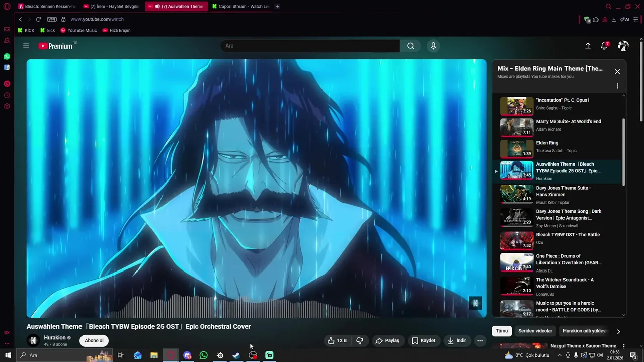Open options for Nazgul Theme video
This screenshot has width=644, height=362.
coord(624,346)
